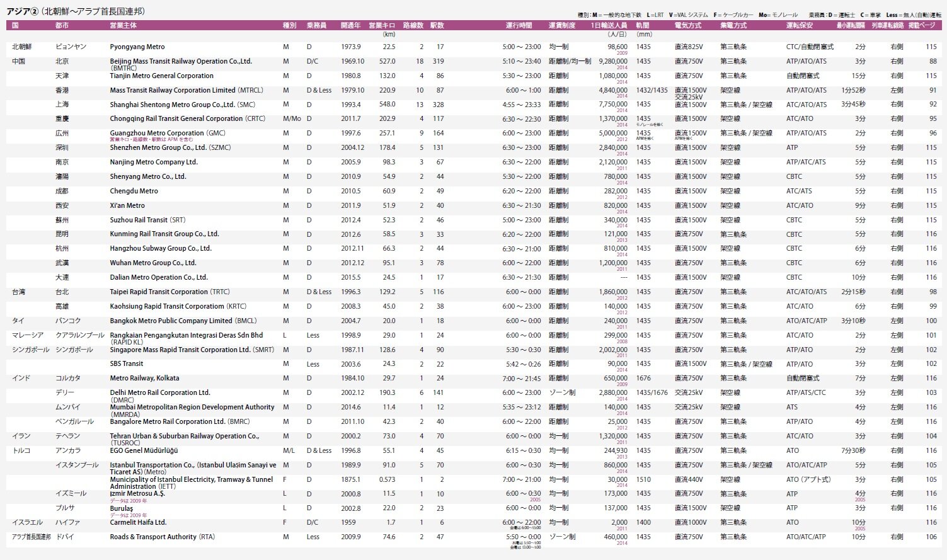Image resolution: width=947 pixels, height=560 pixels.
Task: Click the ridership value '9,280,000'
Action: pyautogui.click(x=613, y=62)
